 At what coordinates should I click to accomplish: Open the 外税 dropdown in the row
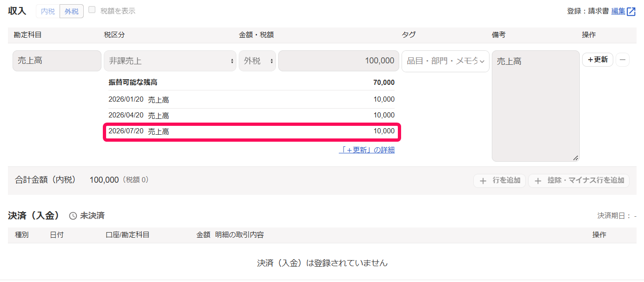pos(257,61)
